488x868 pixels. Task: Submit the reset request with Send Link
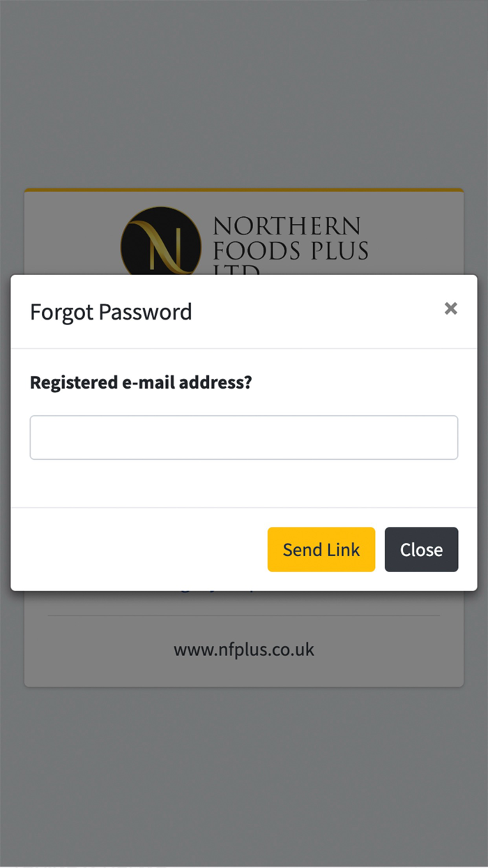tap(321, 549)
